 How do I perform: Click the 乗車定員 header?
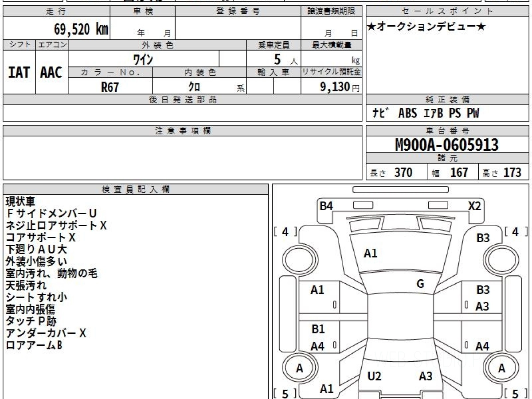point(274,45)
